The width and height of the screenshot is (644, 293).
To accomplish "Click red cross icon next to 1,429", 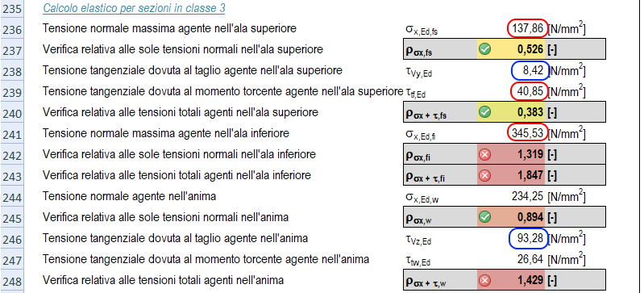I will point(485,280).
